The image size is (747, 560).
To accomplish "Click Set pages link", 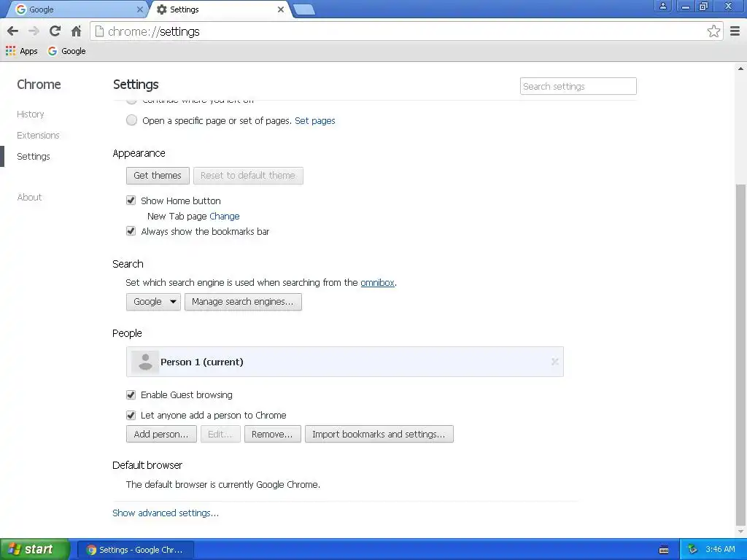I will point(315,121).
